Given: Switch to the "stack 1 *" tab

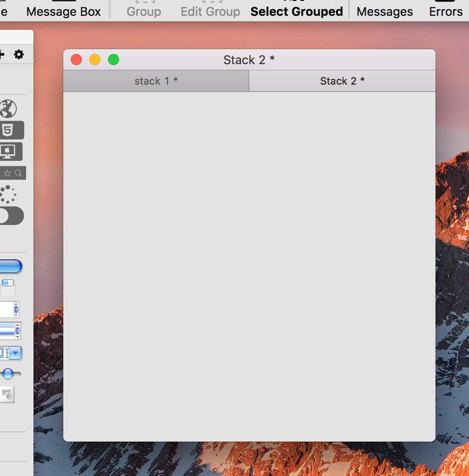Looking at the screenshot, I should click(156, 81).
